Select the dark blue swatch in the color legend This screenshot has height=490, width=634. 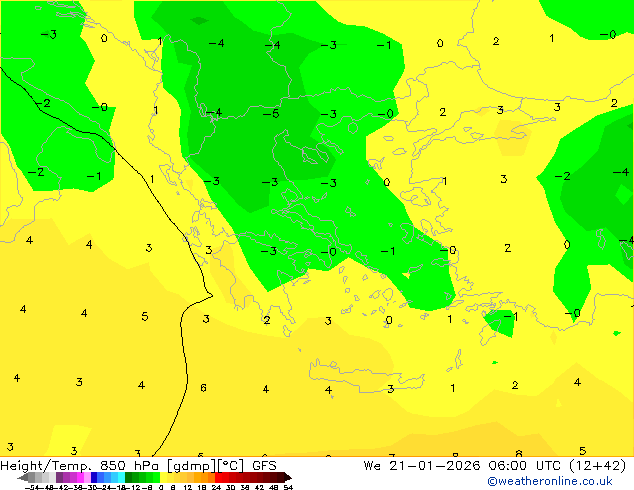pyautogui.click(x=94, y=478)
